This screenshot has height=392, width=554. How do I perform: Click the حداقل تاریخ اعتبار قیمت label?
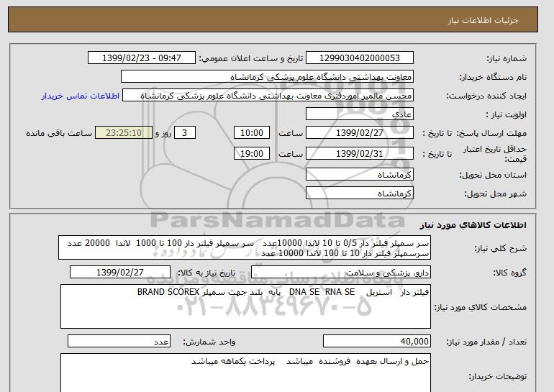(x=495, y=154)
